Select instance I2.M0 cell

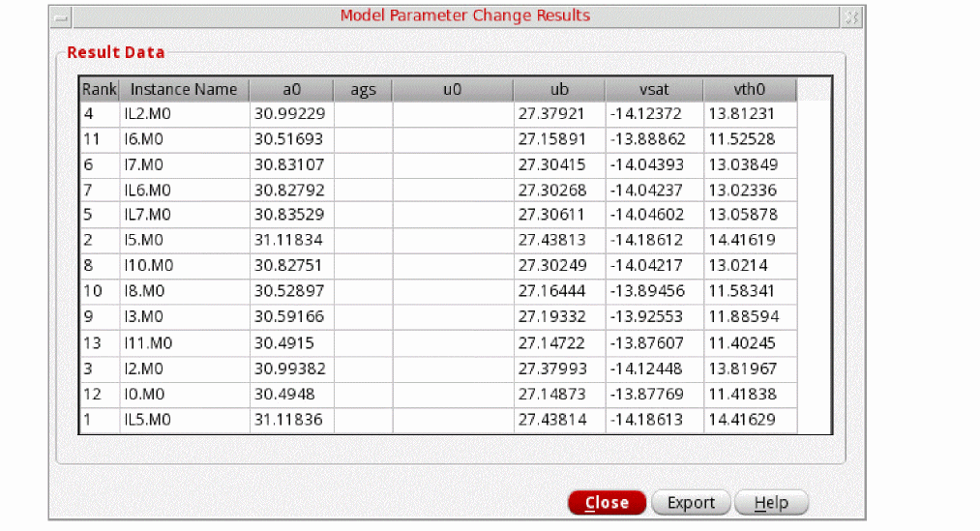(x=185, y=369)
